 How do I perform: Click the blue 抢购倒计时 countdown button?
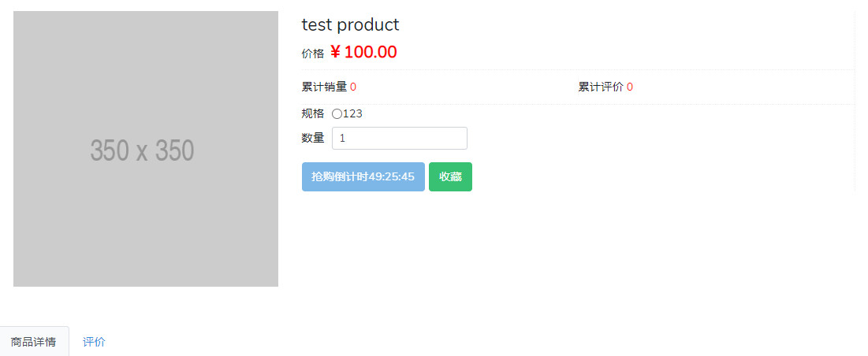(363, 177)
